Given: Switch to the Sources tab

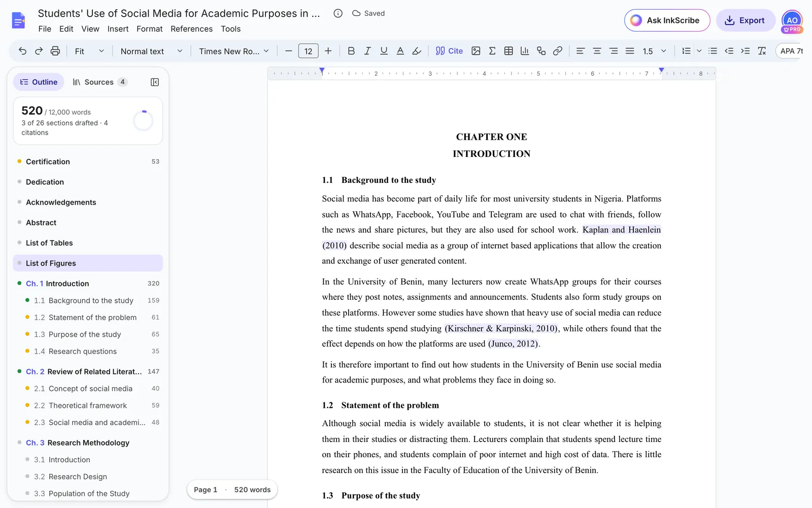Looking at the screenshot, I should (100, 82).
